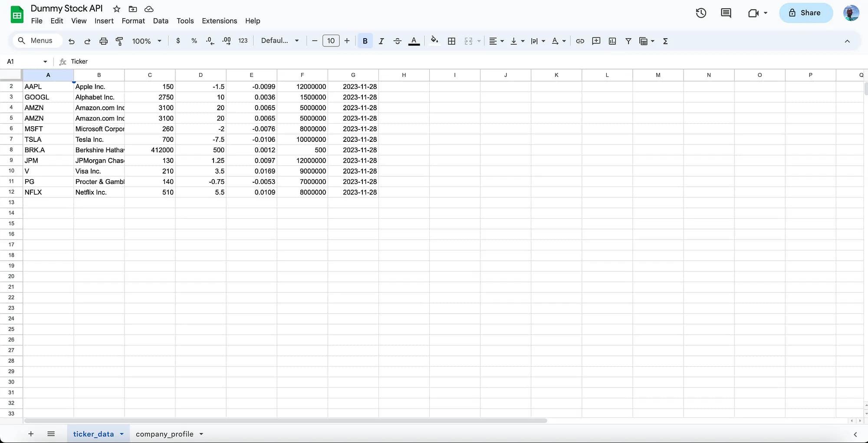
Task: Open the File menu
Action: (37, 21)
